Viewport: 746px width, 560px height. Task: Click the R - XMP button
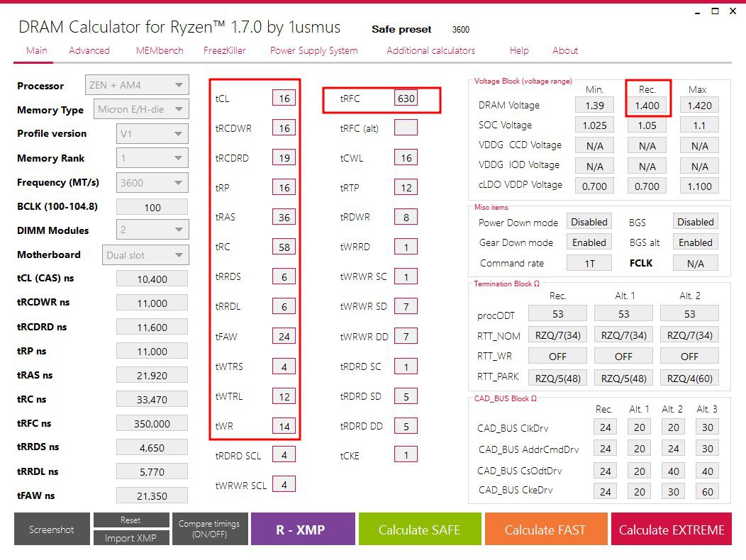tap(303, 529)
